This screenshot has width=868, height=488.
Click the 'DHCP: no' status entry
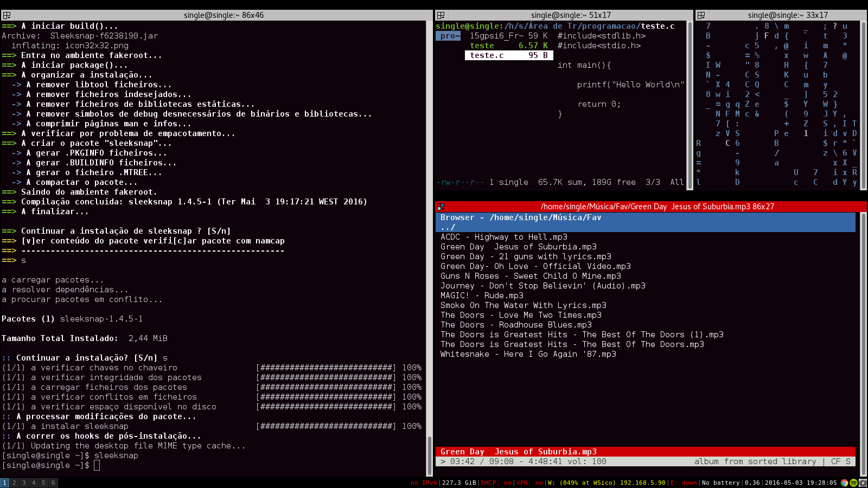pos(496,483)
